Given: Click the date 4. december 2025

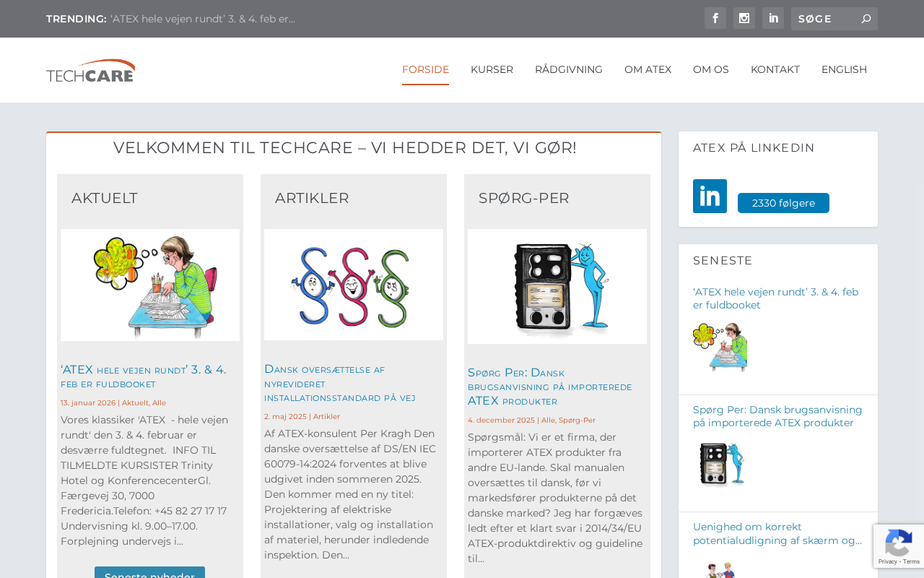Looking at the screenshot, I should (501, 420).
